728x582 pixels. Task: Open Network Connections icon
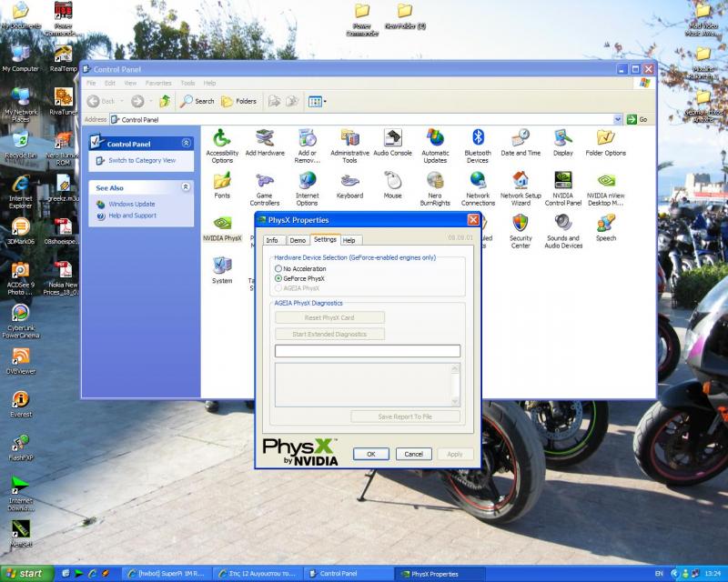pos(478,188)
